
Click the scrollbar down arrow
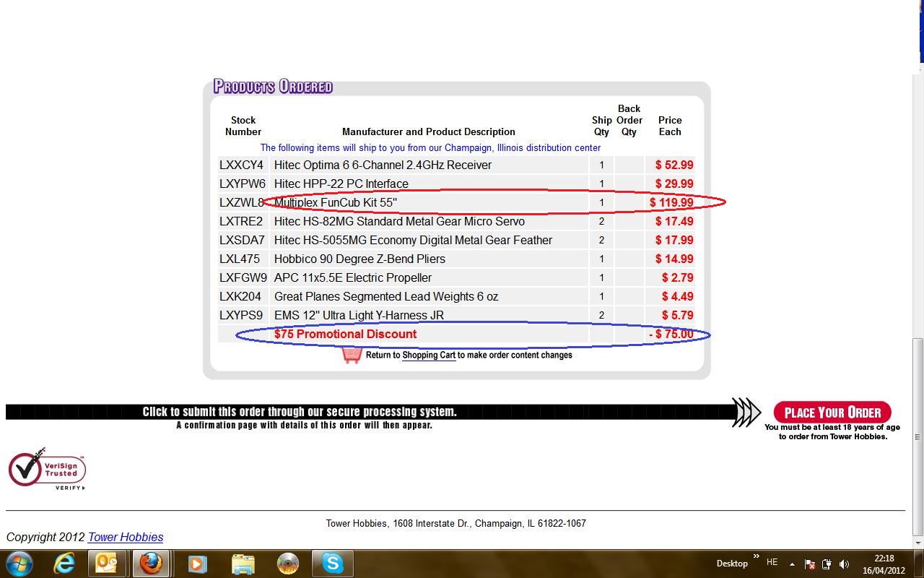[918, 542]
